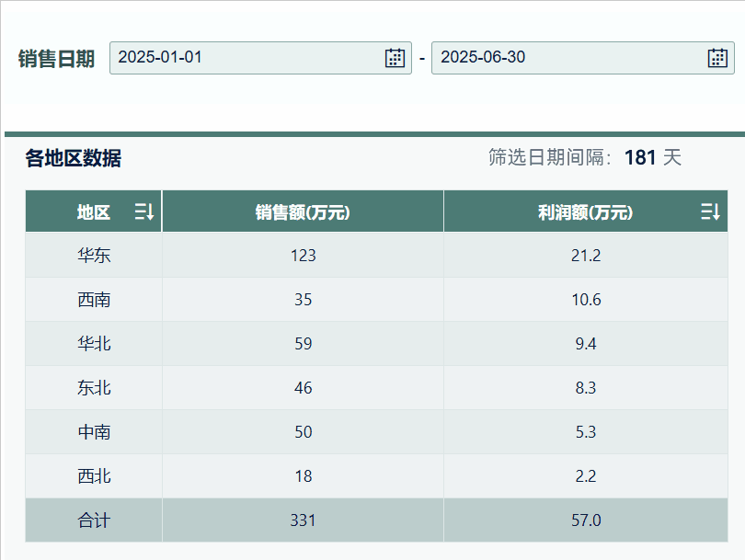The image size is (745, 560).
Task: Click the 181 天 date interval text
Action: tap(652, 158)
